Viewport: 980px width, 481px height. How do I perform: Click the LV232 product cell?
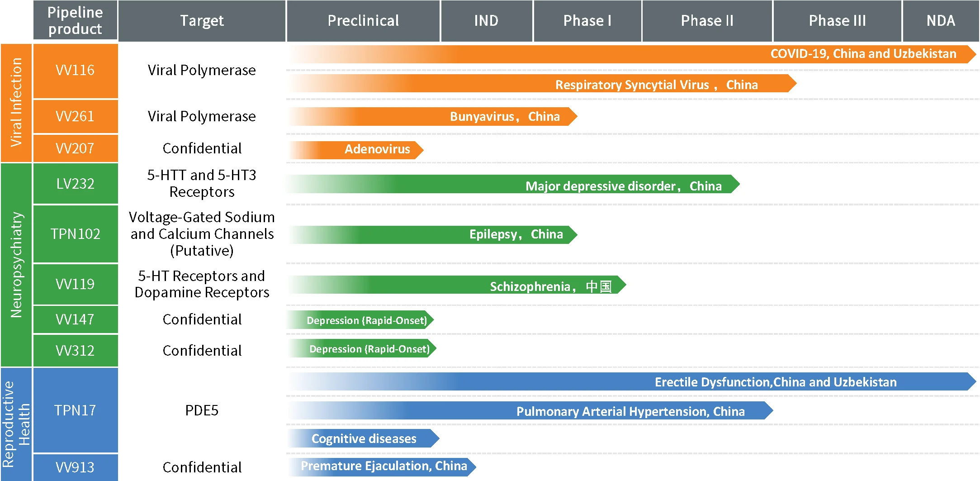click(x=75, y=184)
